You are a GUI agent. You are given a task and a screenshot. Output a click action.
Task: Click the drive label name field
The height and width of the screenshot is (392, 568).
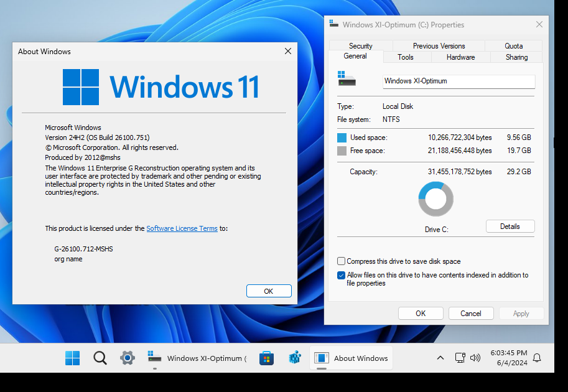[459, 81]
